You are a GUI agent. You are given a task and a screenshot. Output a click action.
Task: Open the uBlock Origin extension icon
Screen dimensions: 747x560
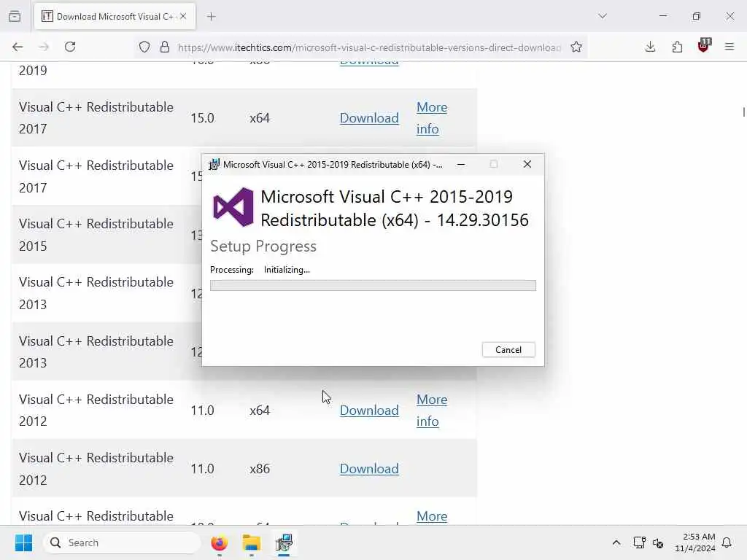point(704,46)
